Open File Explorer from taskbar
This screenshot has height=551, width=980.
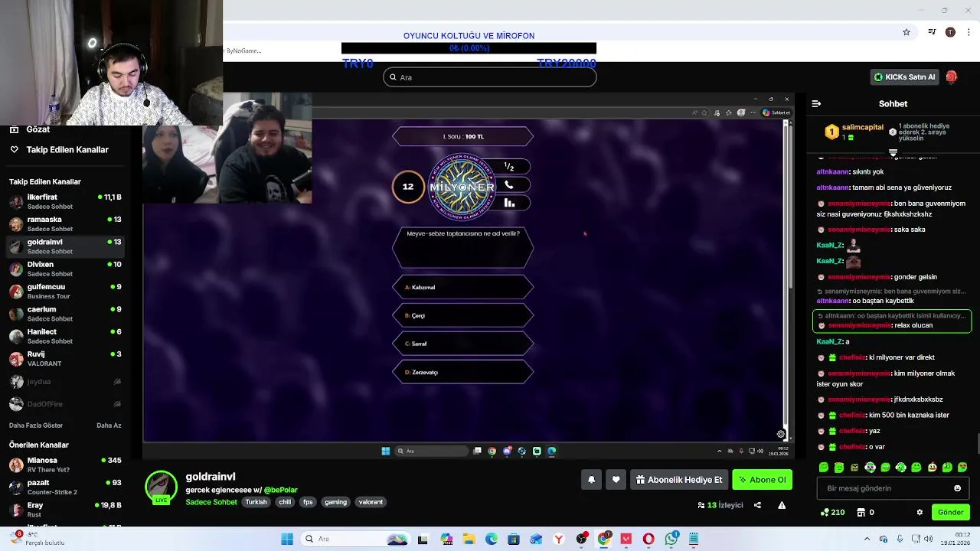tap(469, 540)
